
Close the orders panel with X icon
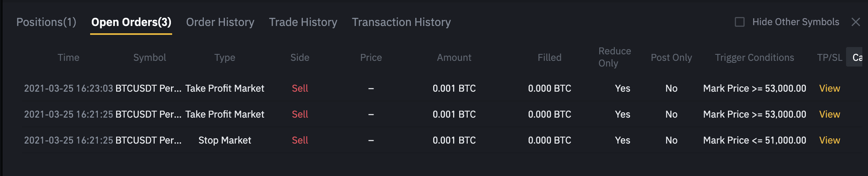pos(855,22)
